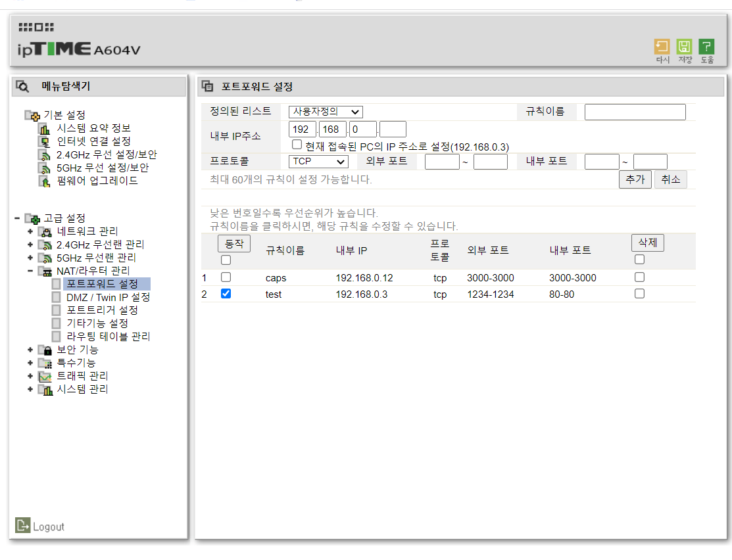Click the Logout icon at bottom left
This screenshot has height=560, width=732.
(x=23, y=526)
